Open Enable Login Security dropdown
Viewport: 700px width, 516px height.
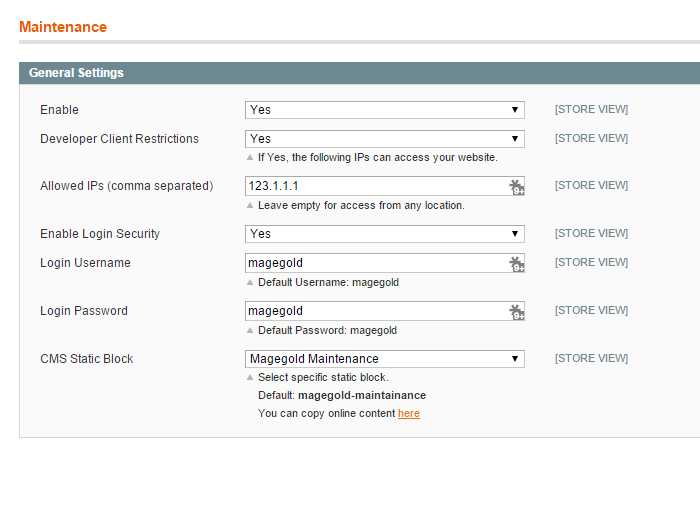pyautogui.click(x=385, y=234)
